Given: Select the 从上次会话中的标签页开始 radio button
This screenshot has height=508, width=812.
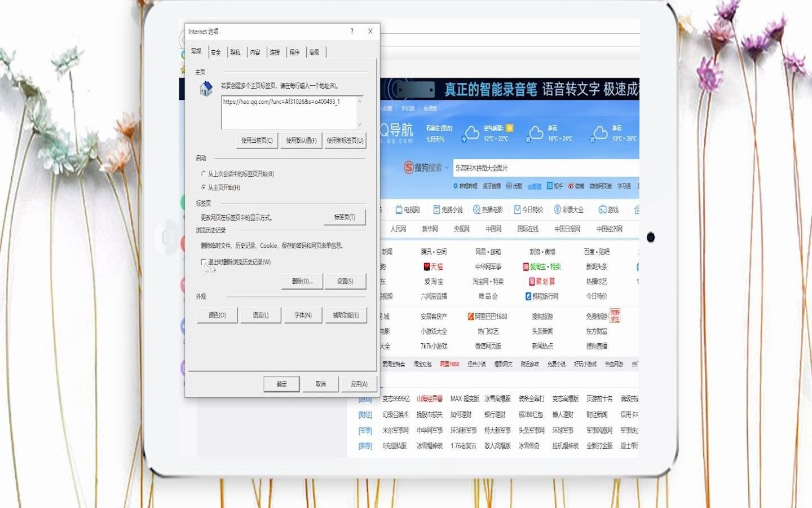Looking at the screenshot, I should (204, 174).
